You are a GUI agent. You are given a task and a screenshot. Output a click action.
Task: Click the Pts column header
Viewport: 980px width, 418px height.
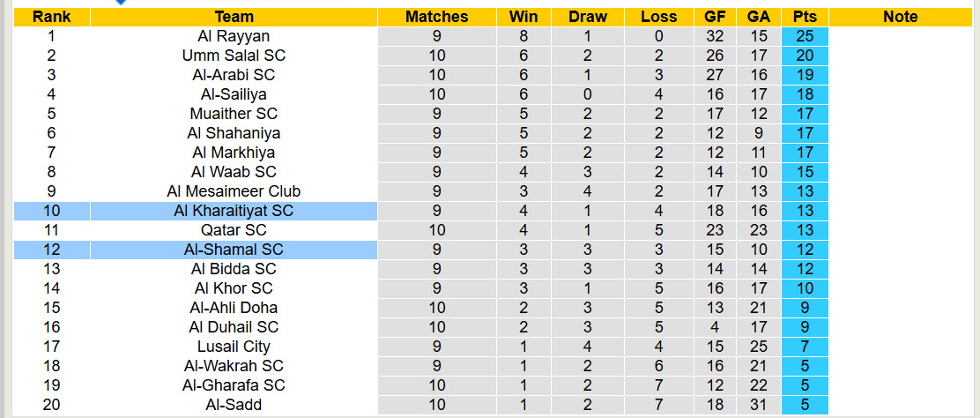point(804,17)
